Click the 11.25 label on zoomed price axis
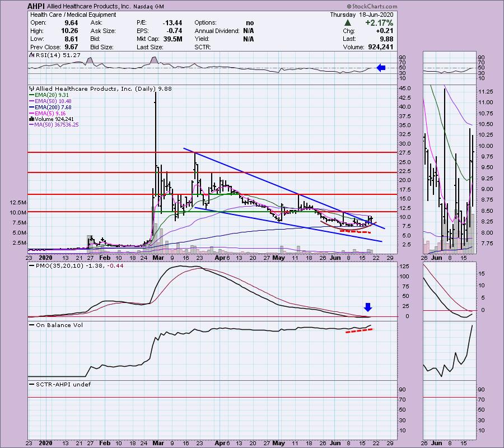 click(486, 92)
